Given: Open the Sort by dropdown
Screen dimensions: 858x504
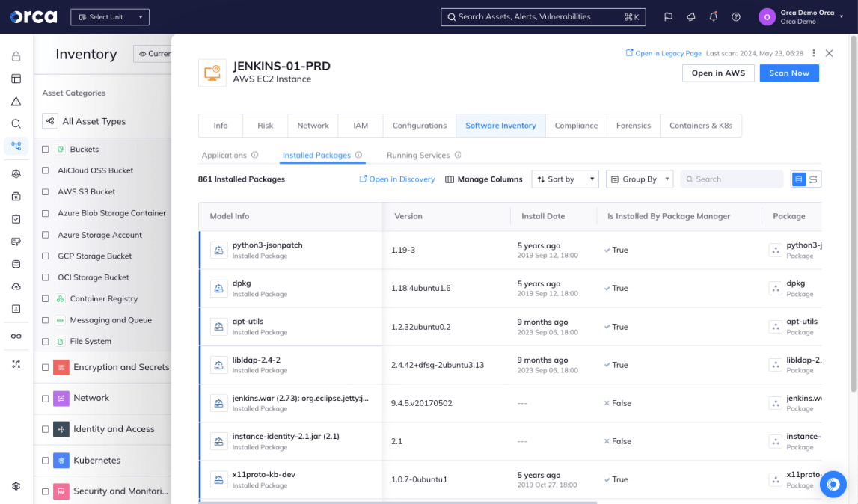Looking at the screenshot, I should (566, 179).
